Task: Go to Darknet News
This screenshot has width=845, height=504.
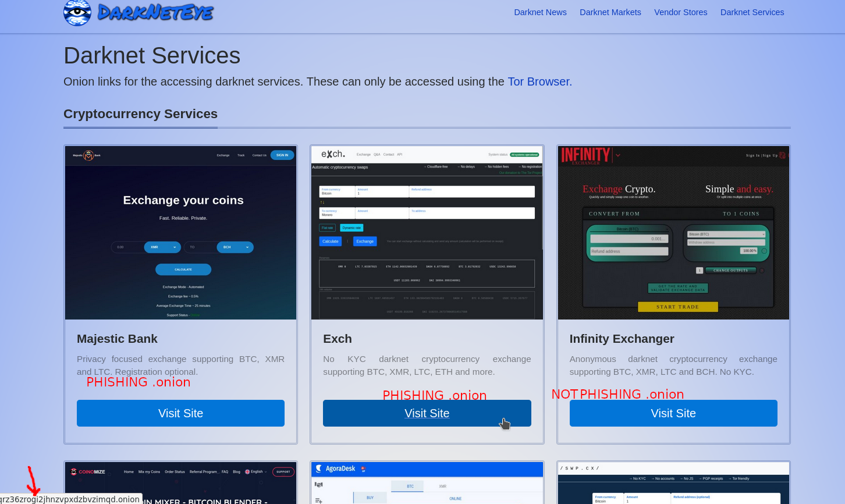Action: 540,12
